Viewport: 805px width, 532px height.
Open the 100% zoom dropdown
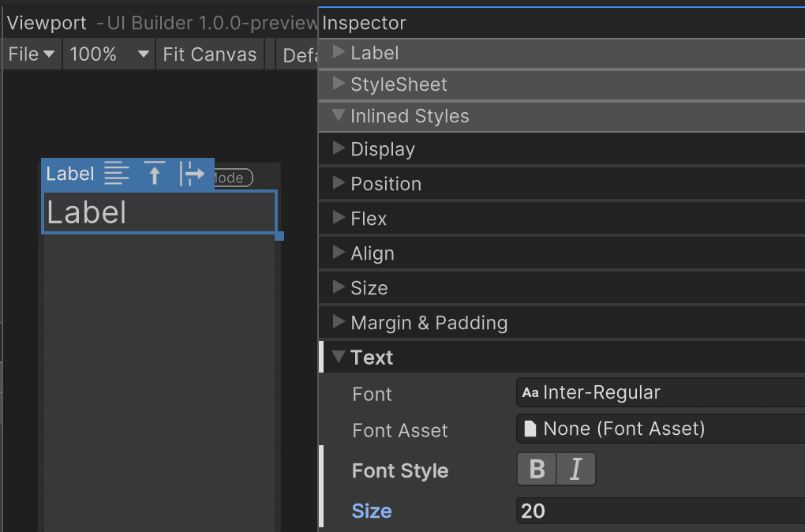(x=109, y=54)
